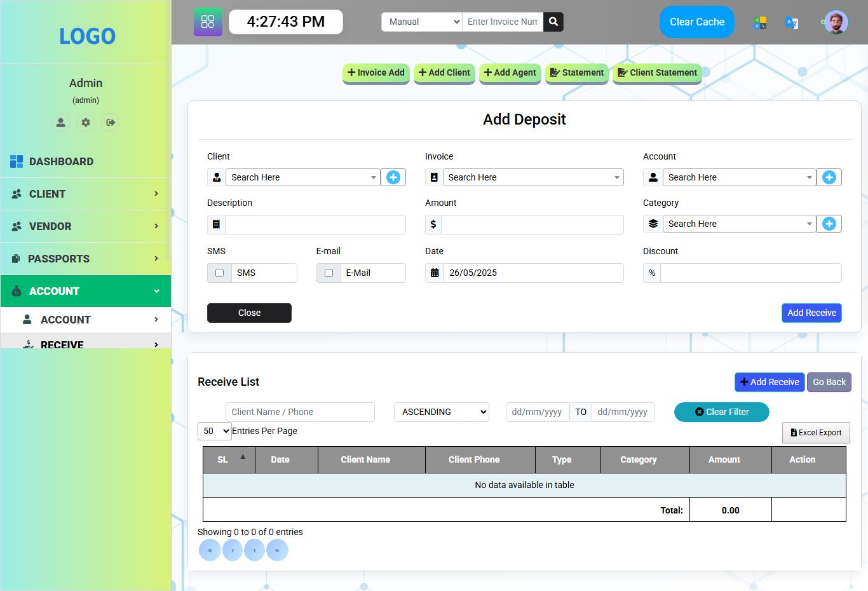
Task: Click the Clear Cache button
Action: 697,22
